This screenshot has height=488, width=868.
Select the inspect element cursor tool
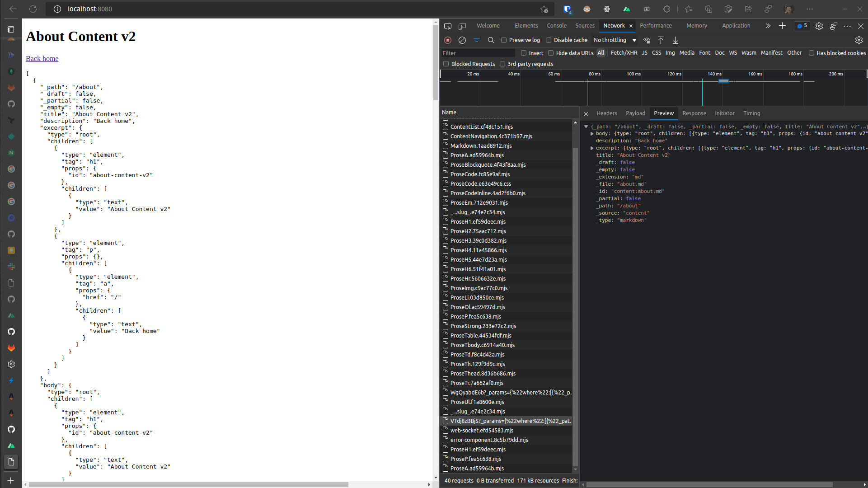[447, 26]
